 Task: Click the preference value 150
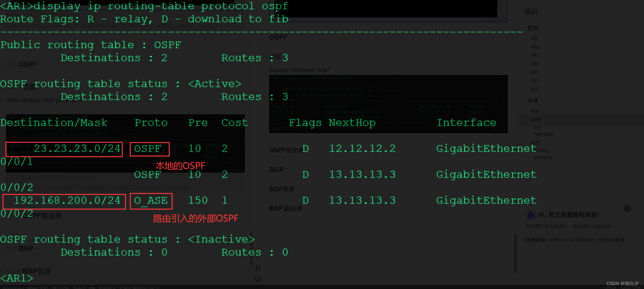coord(198,200)
